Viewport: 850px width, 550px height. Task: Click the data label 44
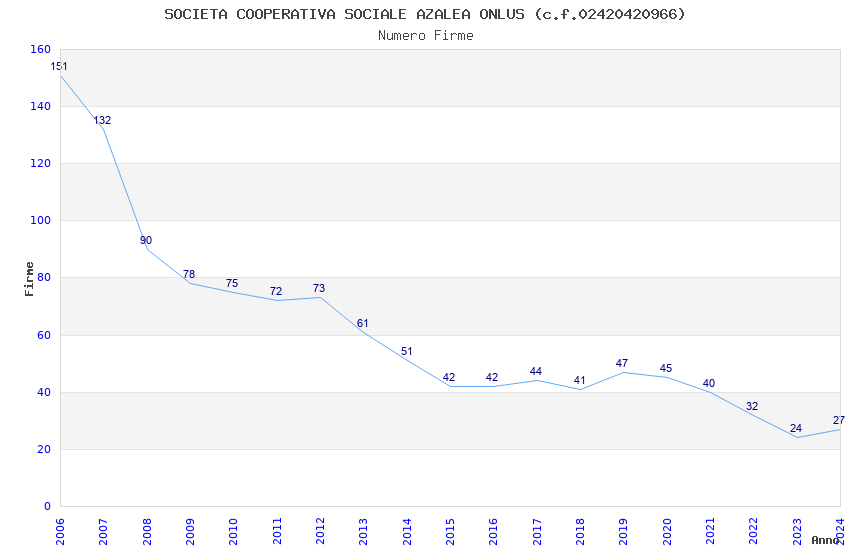536,372
